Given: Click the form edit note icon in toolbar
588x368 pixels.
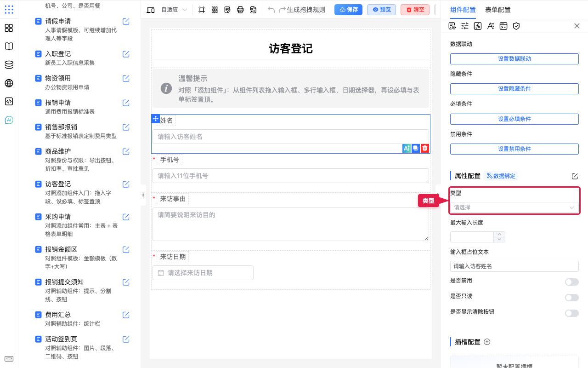Looking at the screenshot, I should [227, 10].
